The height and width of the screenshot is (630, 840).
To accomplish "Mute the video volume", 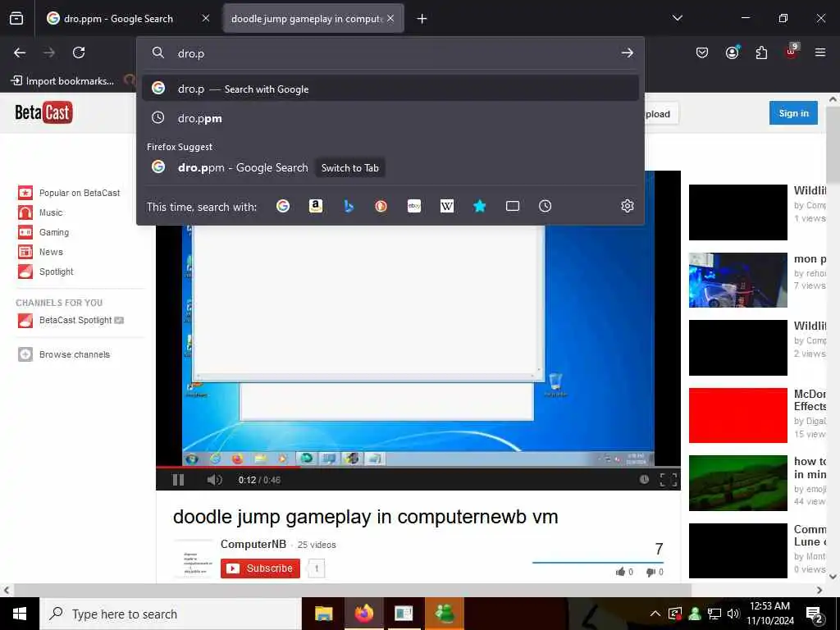I will (214, 480).
